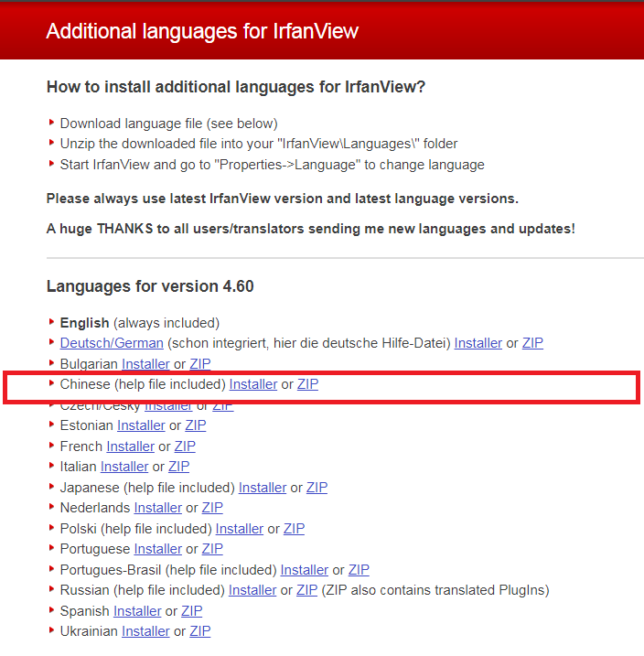This screenshot has width=644, height=656.
Task: Click the Bulgarian ZIP link
Action: (200, 364)
